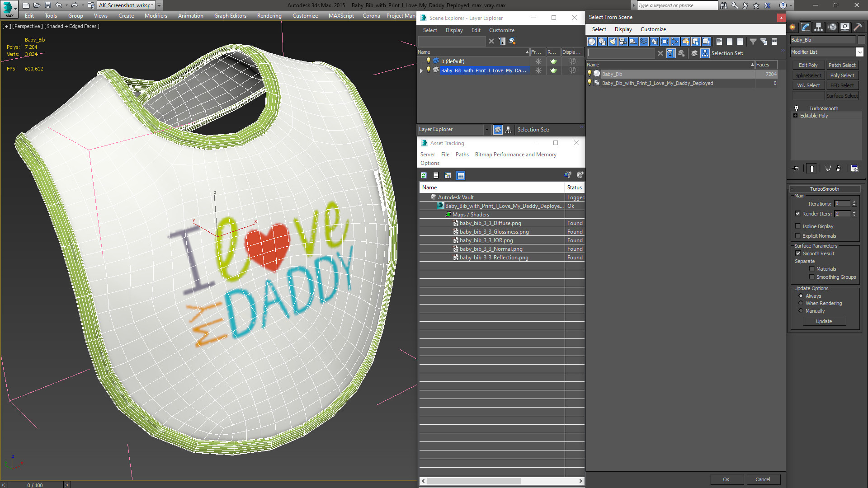
Task: Open the Modifier List dropdown
Action: (860, 52)
